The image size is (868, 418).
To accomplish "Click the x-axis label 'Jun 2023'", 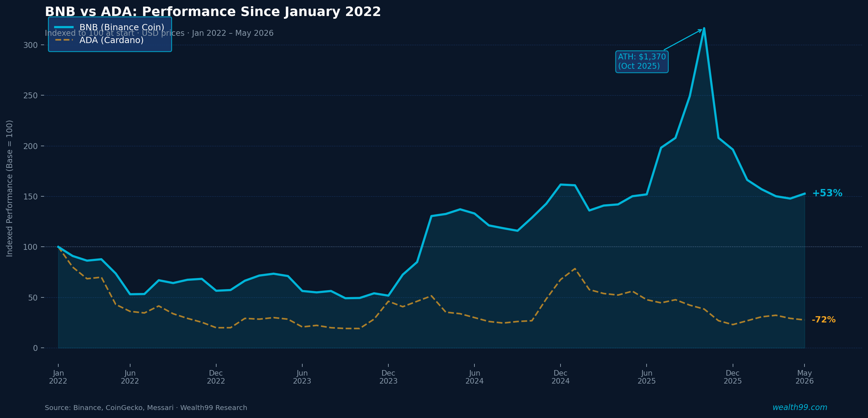I will 302,377.
